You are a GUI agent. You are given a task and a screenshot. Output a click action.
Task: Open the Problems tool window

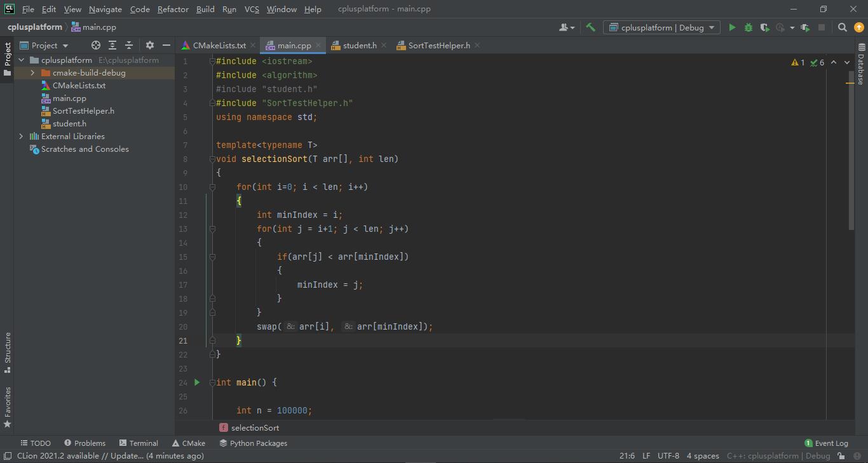(x=84, y=443)
